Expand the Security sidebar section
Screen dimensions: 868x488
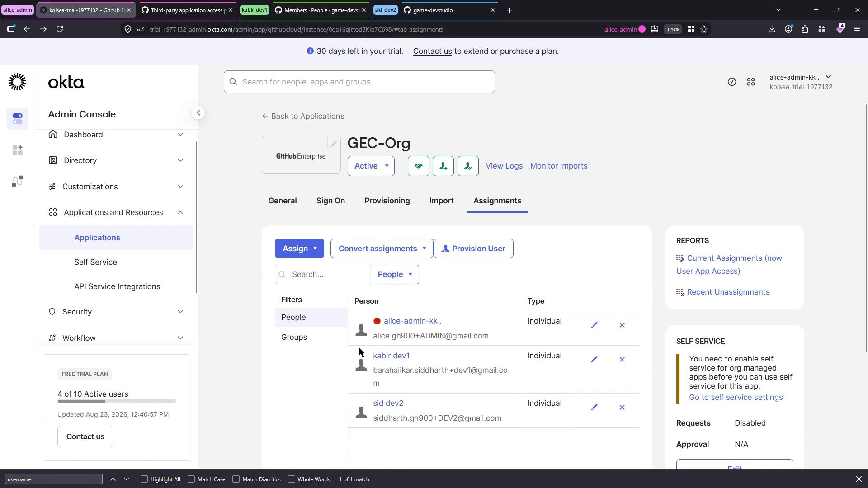click(116, 312)
